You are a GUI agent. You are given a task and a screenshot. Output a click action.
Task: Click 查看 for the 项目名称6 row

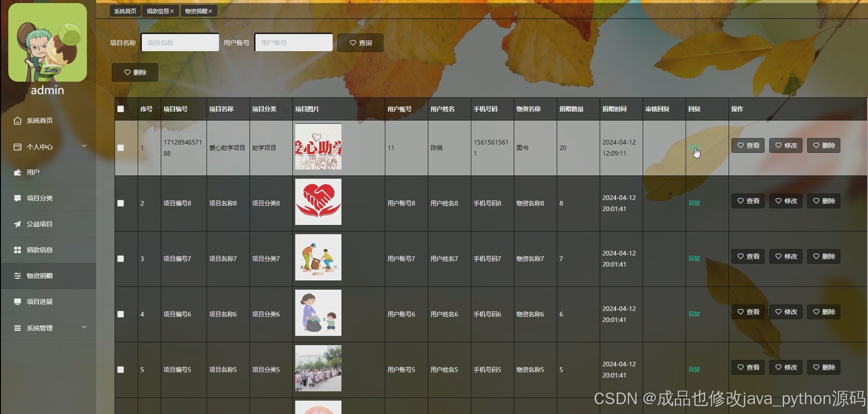748,312
